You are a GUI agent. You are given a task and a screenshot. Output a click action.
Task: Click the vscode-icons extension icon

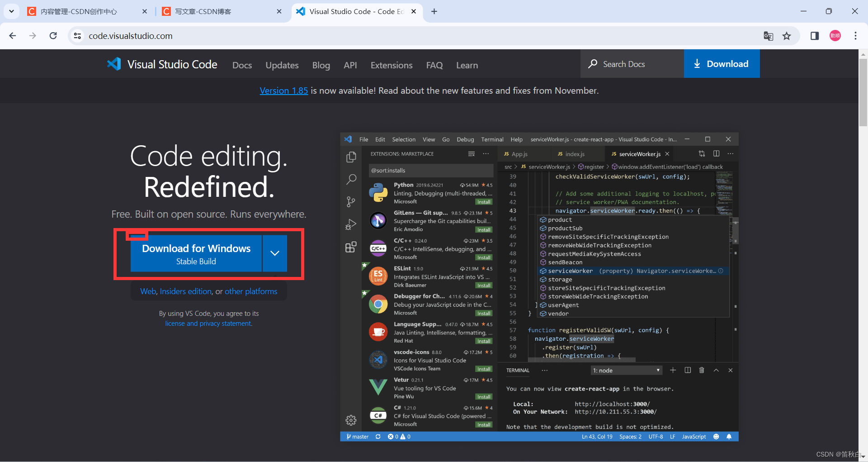tap(378, 360)
